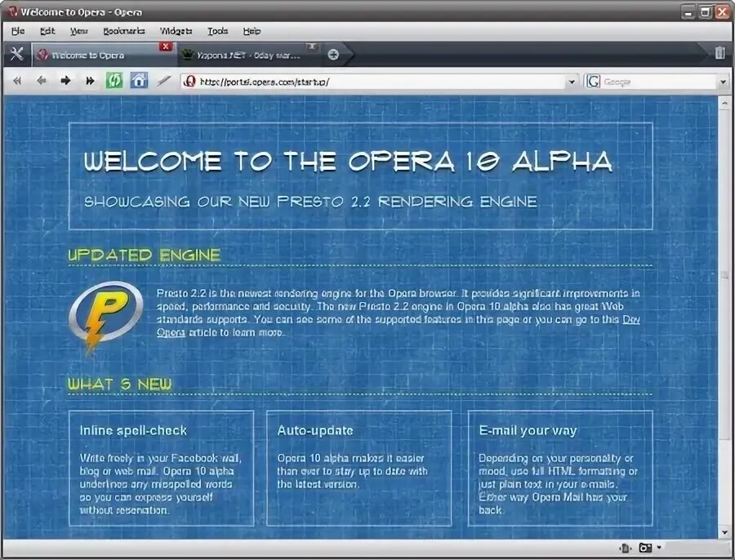Click the Forward navigation arrow
This screenshot has height=560, width=735.
[65, 81]
